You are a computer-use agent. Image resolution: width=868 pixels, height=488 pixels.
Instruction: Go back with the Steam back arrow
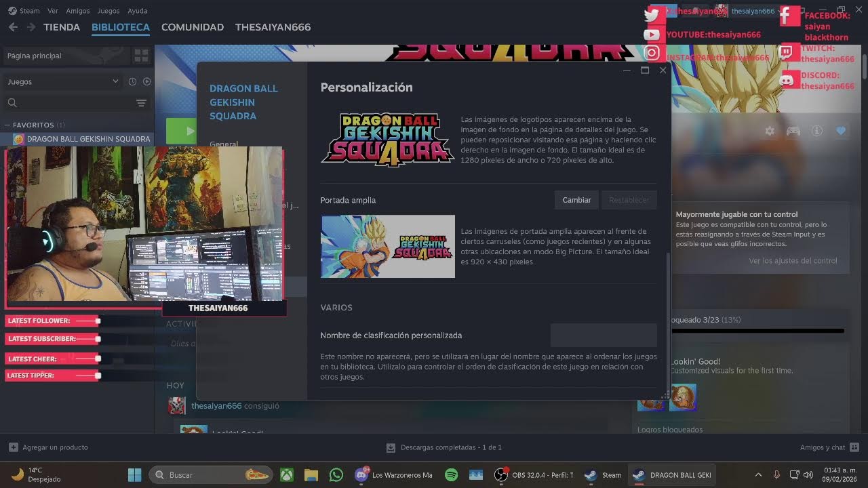click(13, 27)
